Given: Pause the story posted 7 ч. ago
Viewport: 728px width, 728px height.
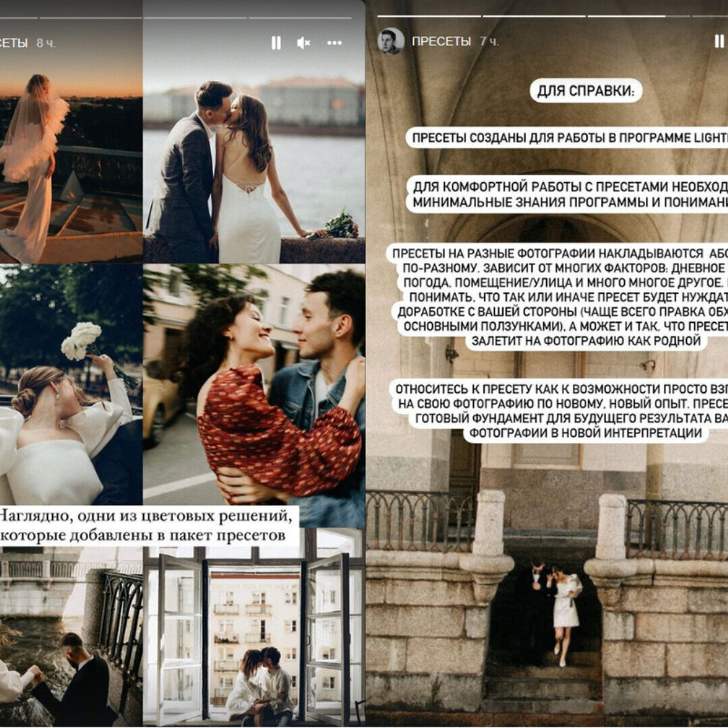Looking at the screenshot, I should pos(719,41).
